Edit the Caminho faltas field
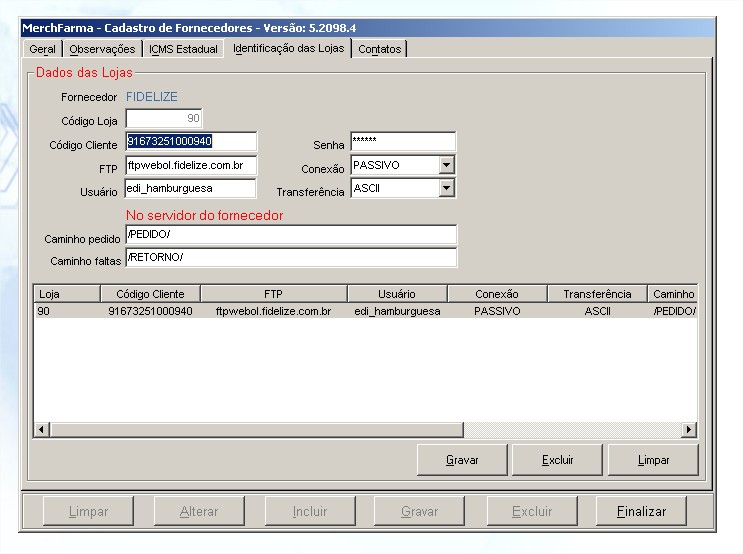This screenshot has height=554, width=743. [290, 258]
